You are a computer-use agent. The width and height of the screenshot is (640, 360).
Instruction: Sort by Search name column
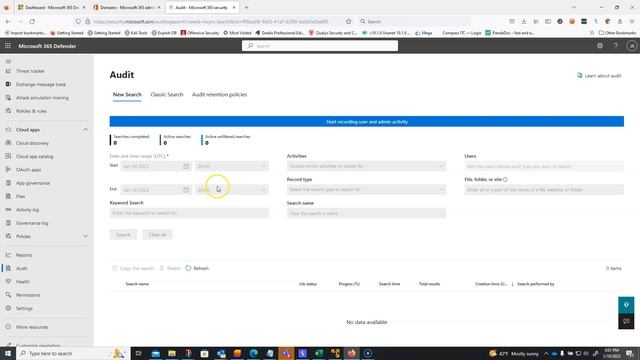137,284
